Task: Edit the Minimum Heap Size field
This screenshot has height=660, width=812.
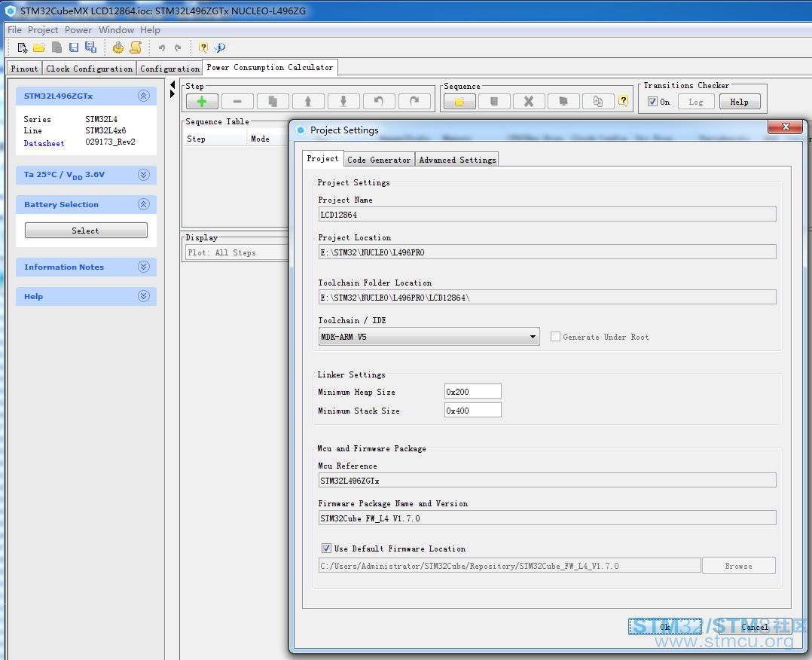Action: tap(472, 392)
